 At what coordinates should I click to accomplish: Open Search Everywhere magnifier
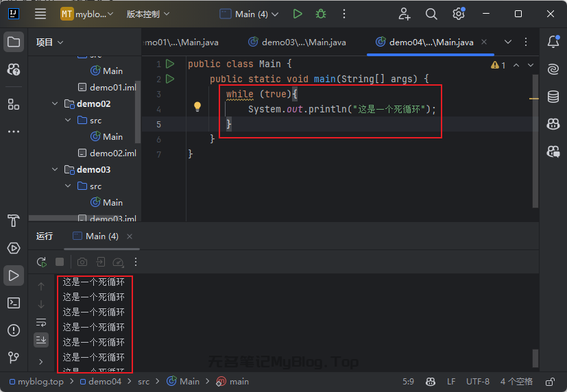point(431,14)
